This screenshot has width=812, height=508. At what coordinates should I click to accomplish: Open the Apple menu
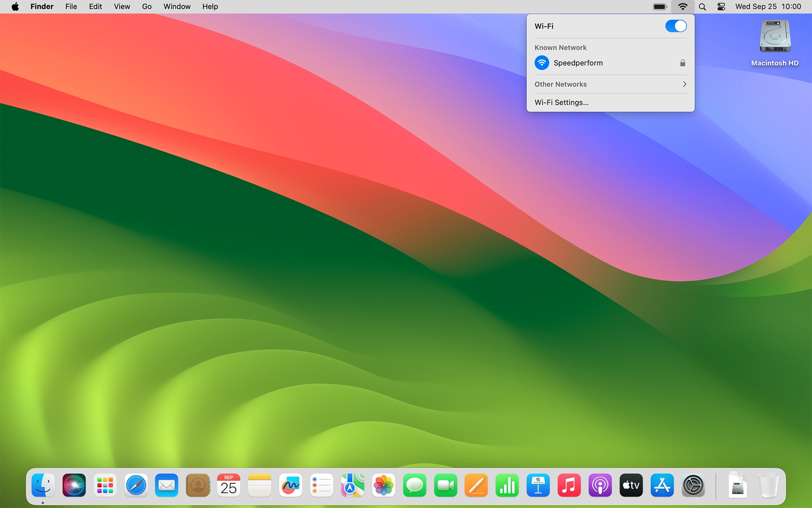click(15, 7)
